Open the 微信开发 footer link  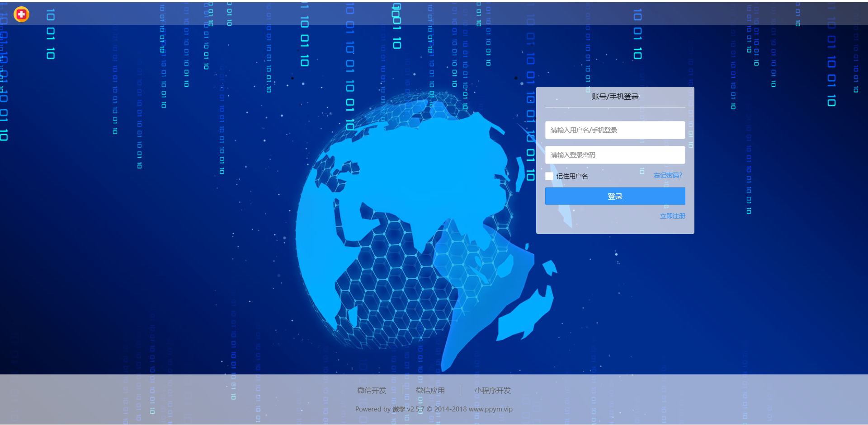click(x=372, y=390)
